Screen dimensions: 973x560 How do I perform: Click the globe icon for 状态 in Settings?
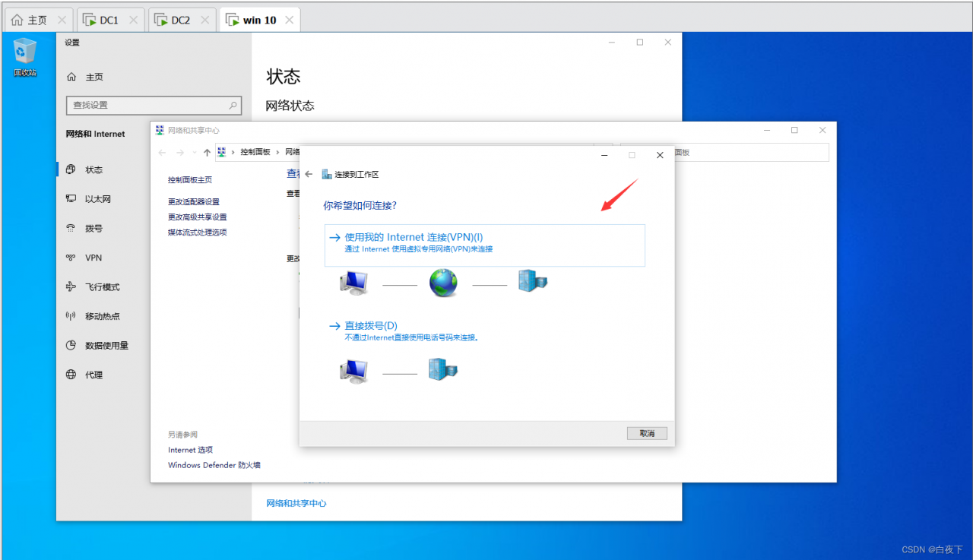[71, 169]
